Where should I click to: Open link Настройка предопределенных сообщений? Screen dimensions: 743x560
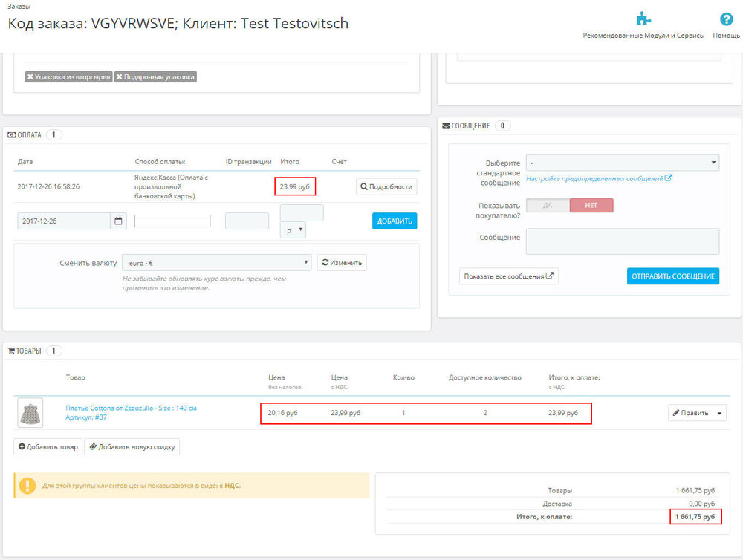click(599, 178)
